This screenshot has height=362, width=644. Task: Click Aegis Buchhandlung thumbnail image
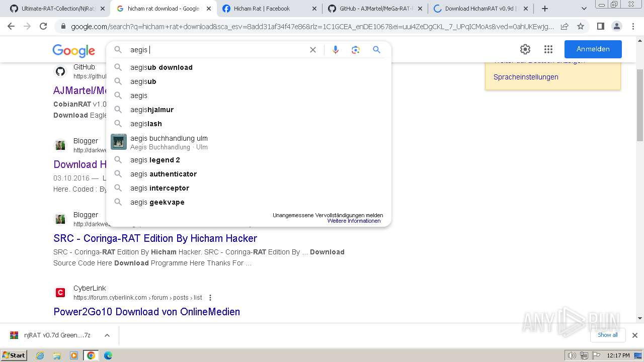(119, 142)
